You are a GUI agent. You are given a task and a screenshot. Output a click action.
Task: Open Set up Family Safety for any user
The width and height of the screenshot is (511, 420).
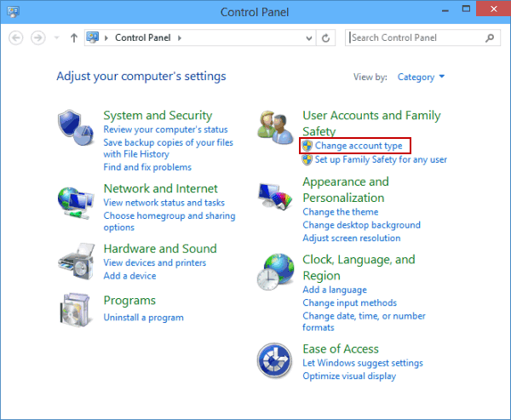(x=381, y=160)
